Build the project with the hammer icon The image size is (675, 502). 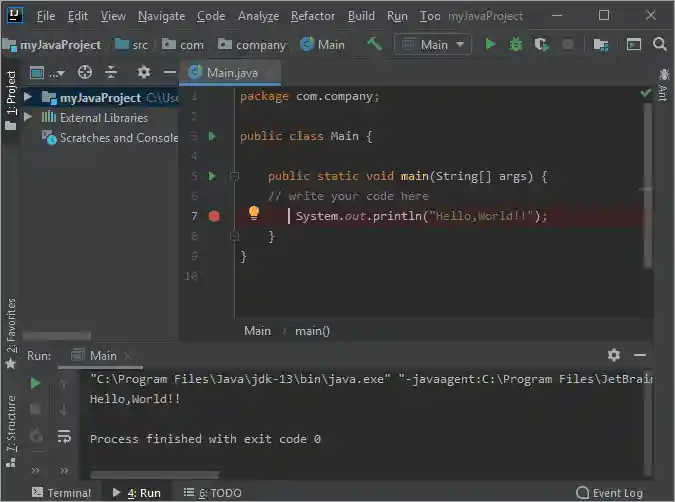(374, 45)
